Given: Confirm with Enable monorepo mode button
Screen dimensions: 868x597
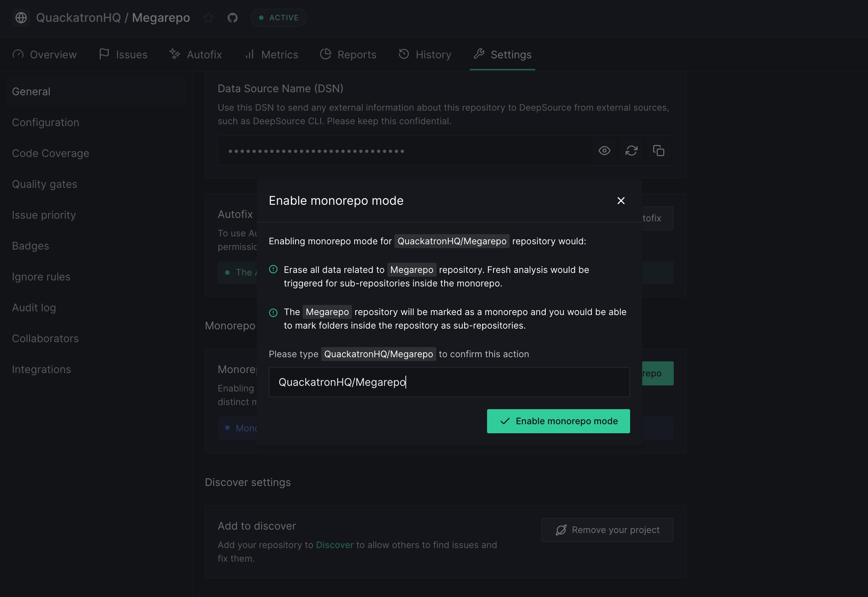Looking at the screenshot, I should [x=558, y=421].
